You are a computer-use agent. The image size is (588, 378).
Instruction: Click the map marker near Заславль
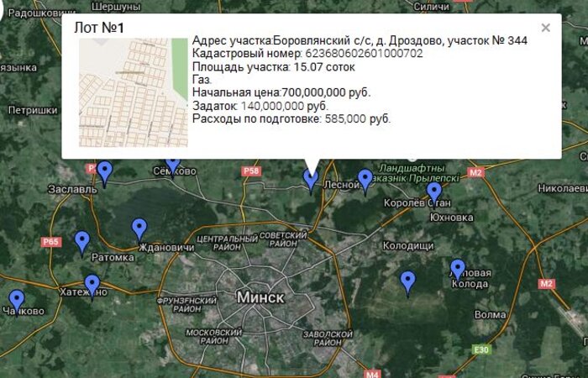[x=104, y=172]
